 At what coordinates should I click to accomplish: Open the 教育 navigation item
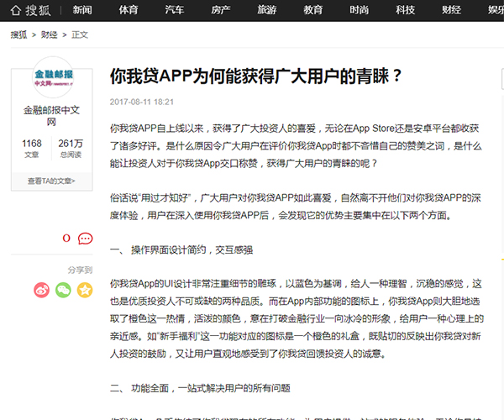[x=313, y=10]
